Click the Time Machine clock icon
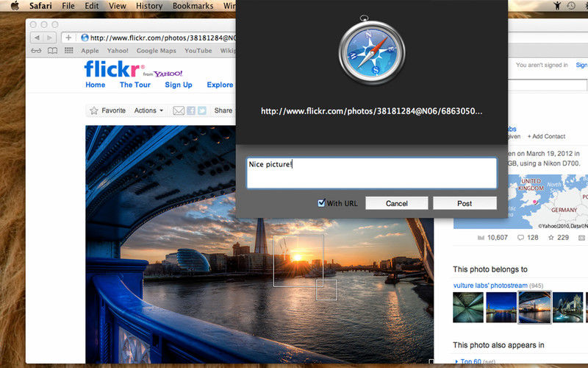This screenshot has width=588, height=368. [x=571, y=6]
